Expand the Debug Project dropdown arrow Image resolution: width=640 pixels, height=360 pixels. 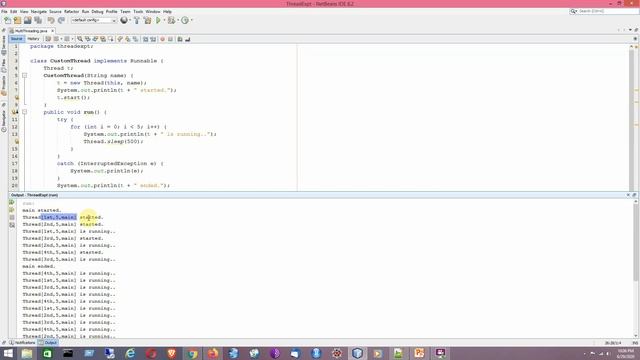tap(178, 20)
